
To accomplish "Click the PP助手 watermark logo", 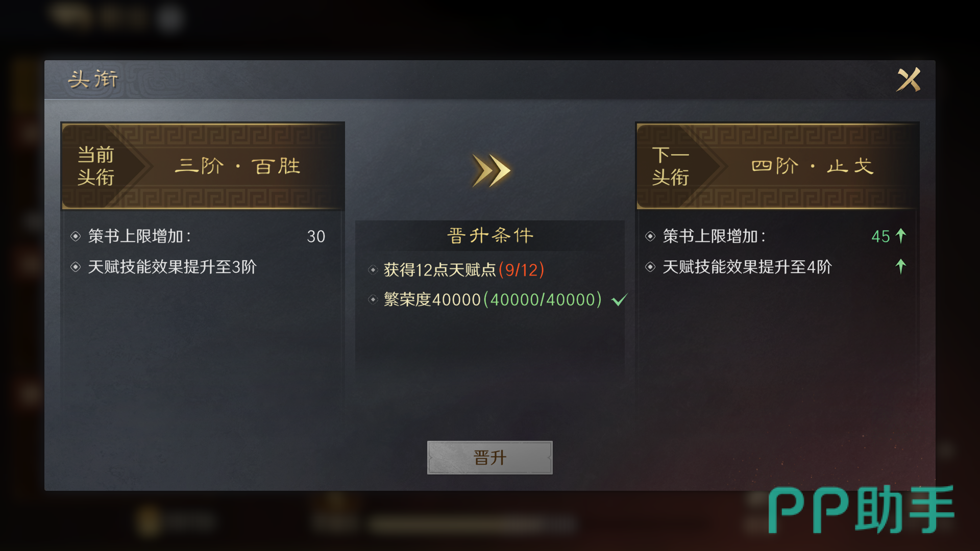I will 861,509.
